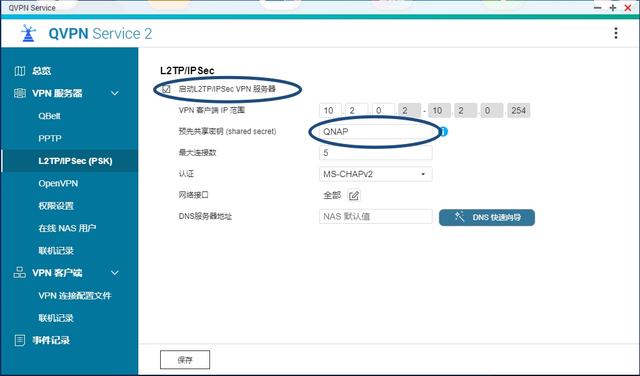Click the QVPN Service logo icon
The height and width of the screenshot is (376, 640).
28,33
